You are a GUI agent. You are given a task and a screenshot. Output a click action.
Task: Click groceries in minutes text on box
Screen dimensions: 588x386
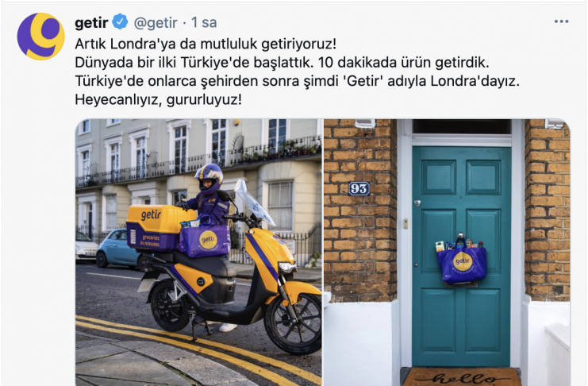[150, 241]
